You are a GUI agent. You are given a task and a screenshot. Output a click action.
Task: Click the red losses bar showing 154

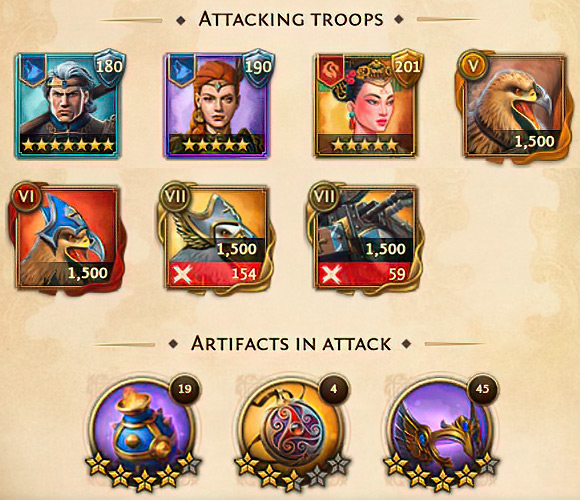(x=217, y=274)
